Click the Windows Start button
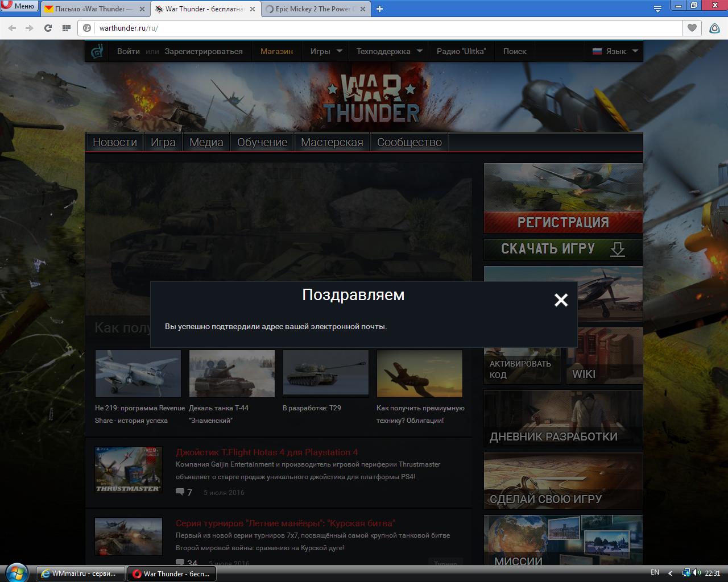 pos(16,572)
